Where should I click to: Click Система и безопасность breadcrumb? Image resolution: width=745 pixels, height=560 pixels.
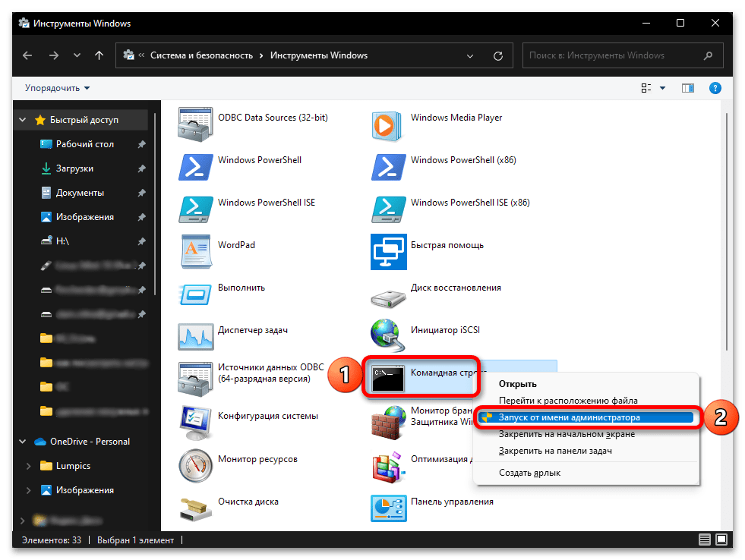[201, 55]
